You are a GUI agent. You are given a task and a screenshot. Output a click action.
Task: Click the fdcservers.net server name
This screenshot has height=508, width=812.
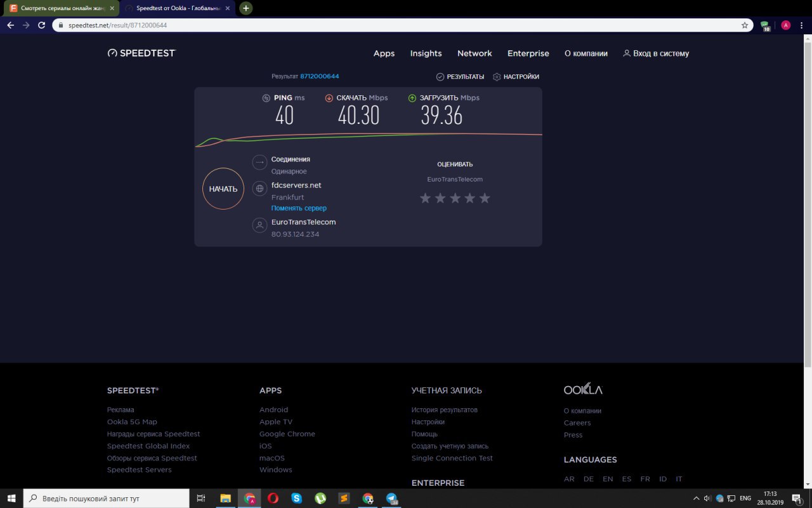(296, 185)
